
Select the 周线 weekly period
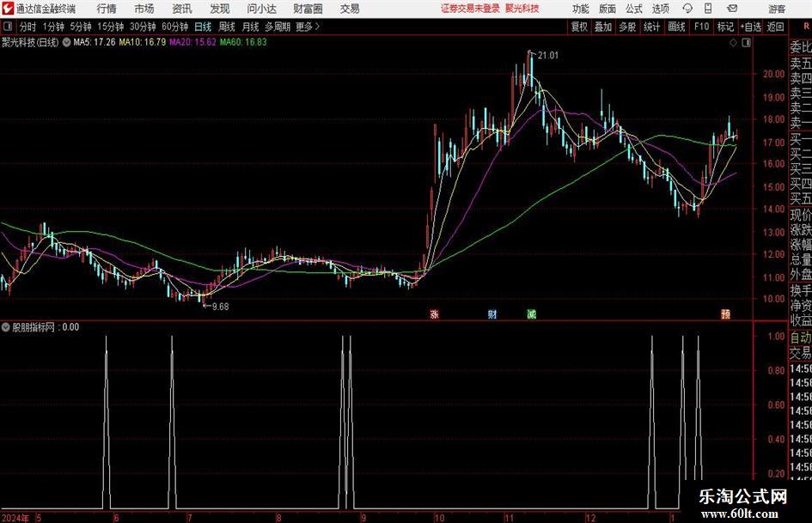coord(227,27)
